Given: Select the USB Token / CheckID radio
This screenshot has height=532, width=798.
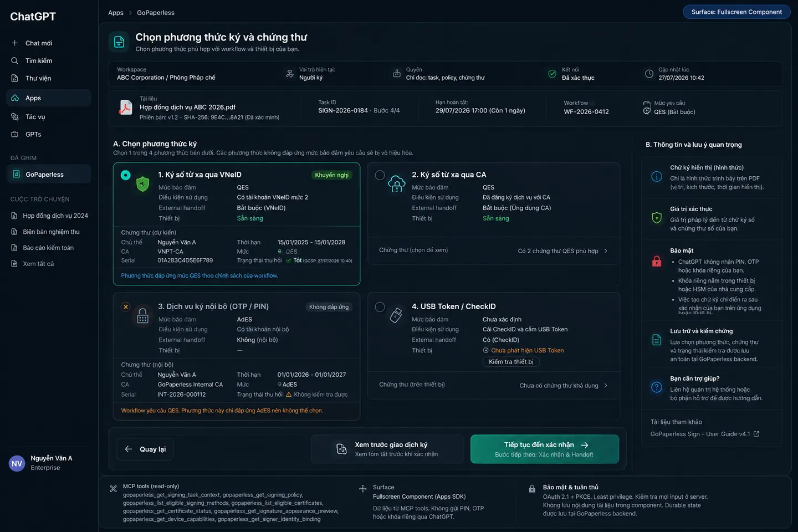Looking at the screenshot, I should coord(380,307).
